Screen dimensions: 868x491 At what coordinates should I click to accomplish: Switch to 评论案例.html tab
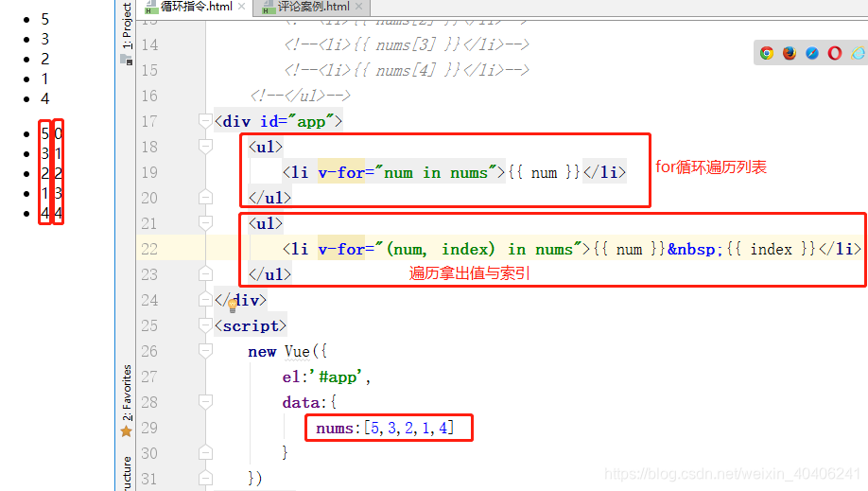coord(313,7)
